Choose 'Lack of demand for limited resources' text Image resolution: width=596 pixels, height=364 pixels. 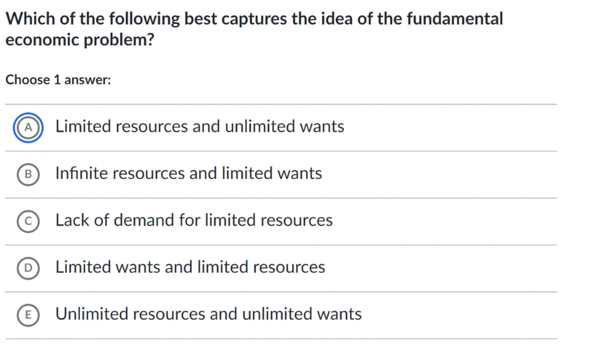194,220
